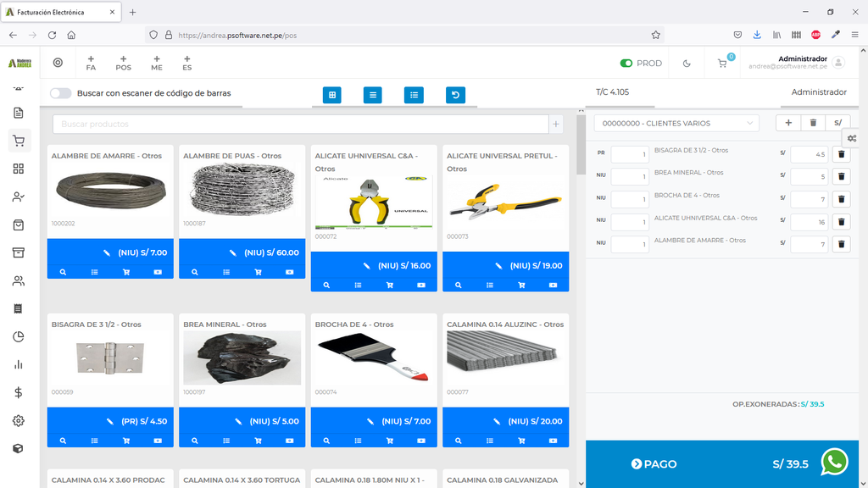Click the browser address bar URL

[237, 36]
